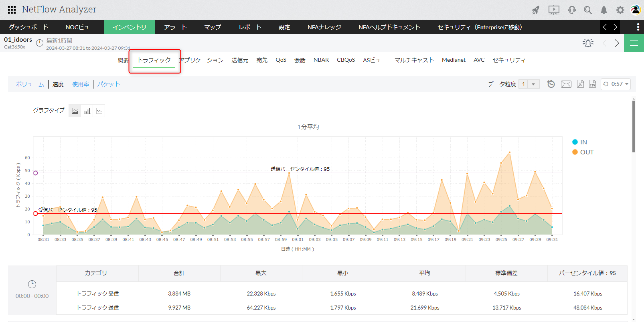Switch graph type to scatter plot
This screenshot has width=644, height=330.
(99, 111)
